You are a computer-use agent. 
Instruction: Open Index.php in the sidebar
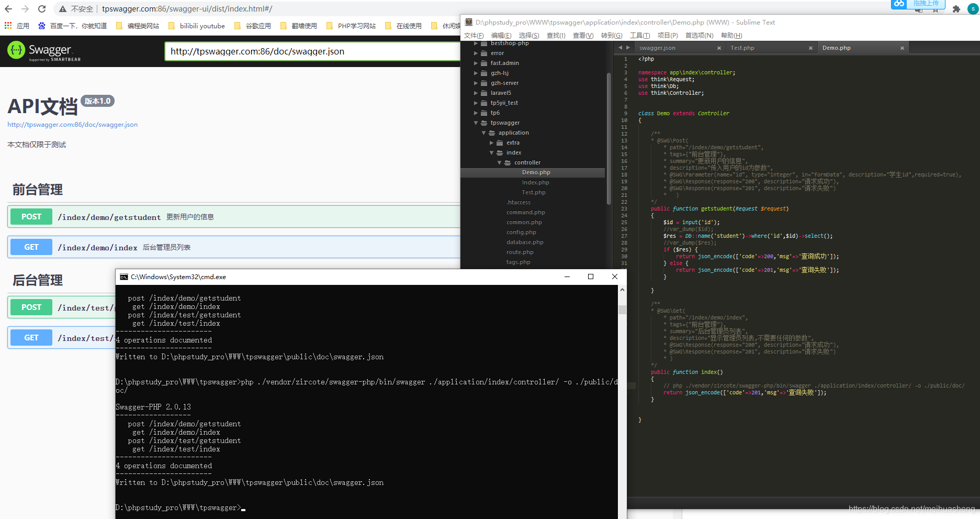tap(535, 183)
